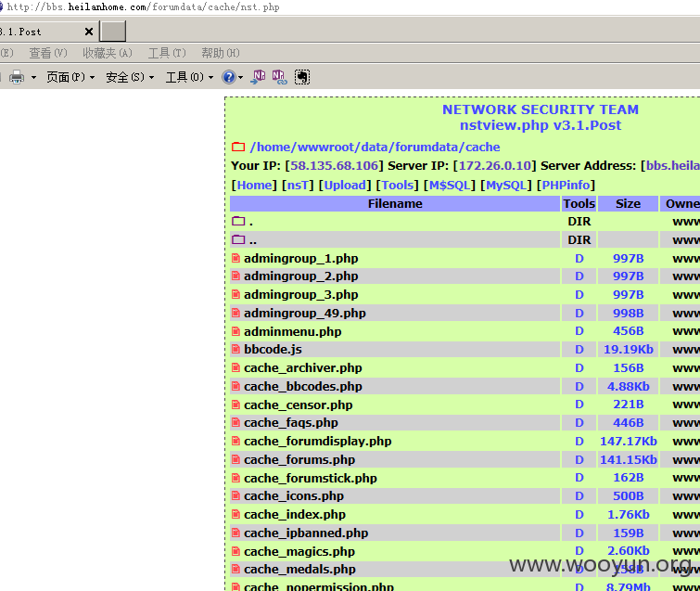Screen dimensions: 700x591
Task: Click file icon for admingroup_49.php
Action: point(235,313)
